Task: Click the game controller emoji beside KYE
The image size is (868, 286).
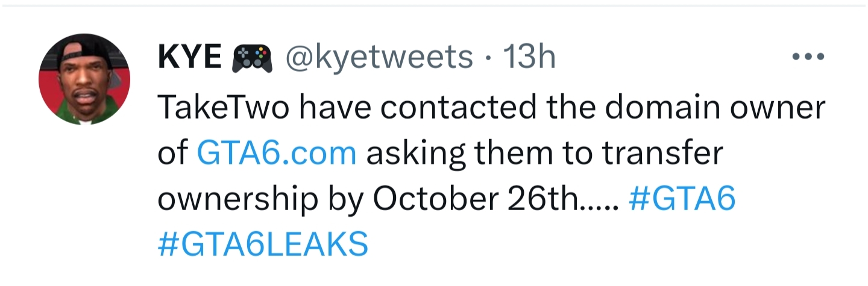Action: coord(249,58)
